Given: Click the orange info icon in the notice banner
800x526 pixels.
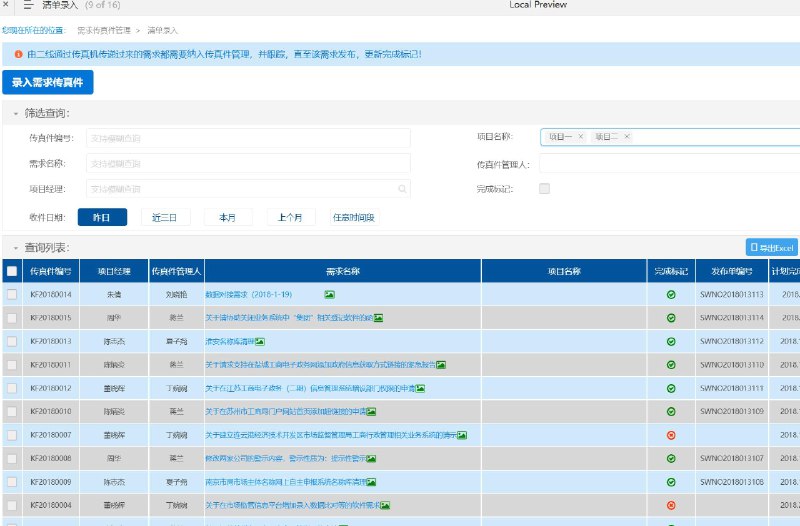Looking at the screenshot, I should click(x=18, y=54).
